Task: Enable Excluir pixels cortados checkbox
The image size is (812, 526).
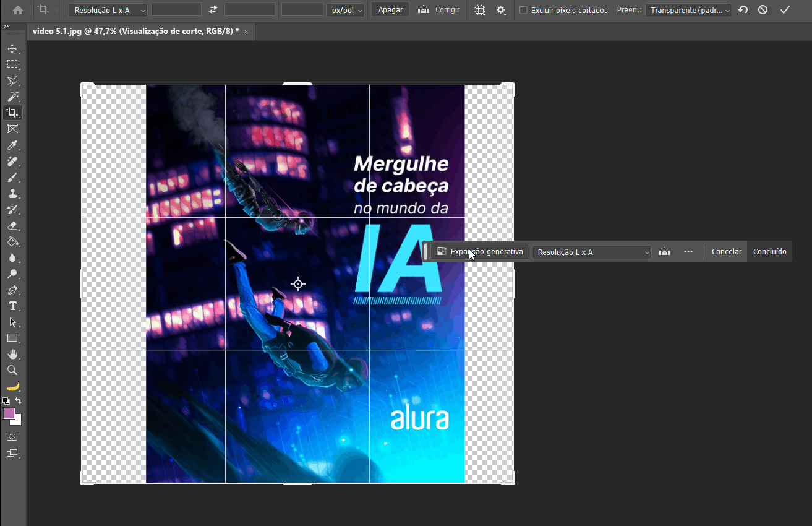Action: (523, 10)
